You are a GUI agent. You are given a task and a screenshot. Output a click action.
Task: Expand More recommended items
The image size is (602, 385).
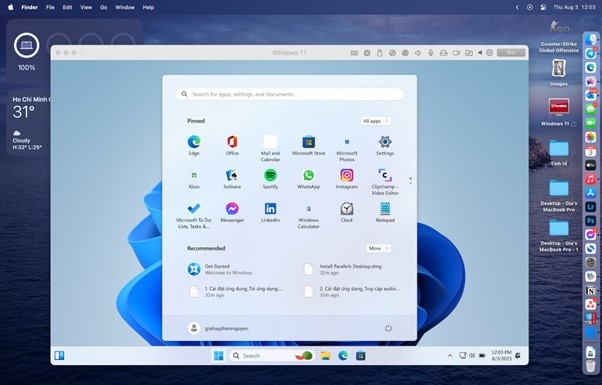379,248
